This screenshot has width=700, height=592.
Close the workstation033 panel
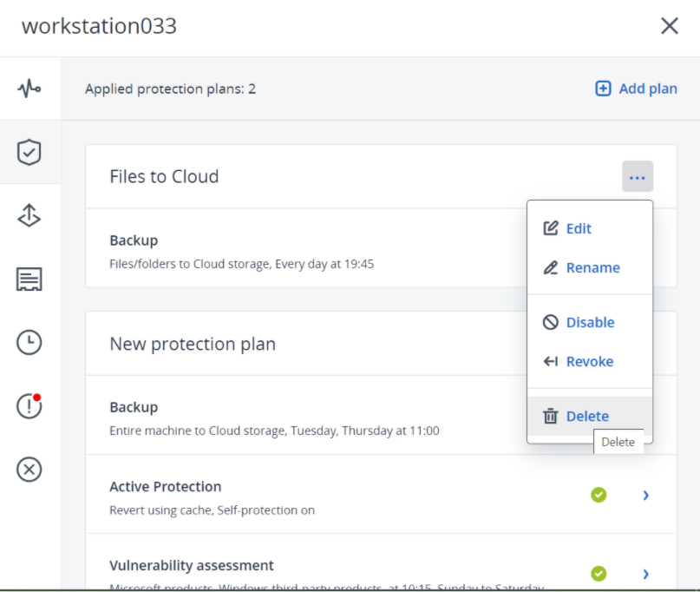[669, 26]
